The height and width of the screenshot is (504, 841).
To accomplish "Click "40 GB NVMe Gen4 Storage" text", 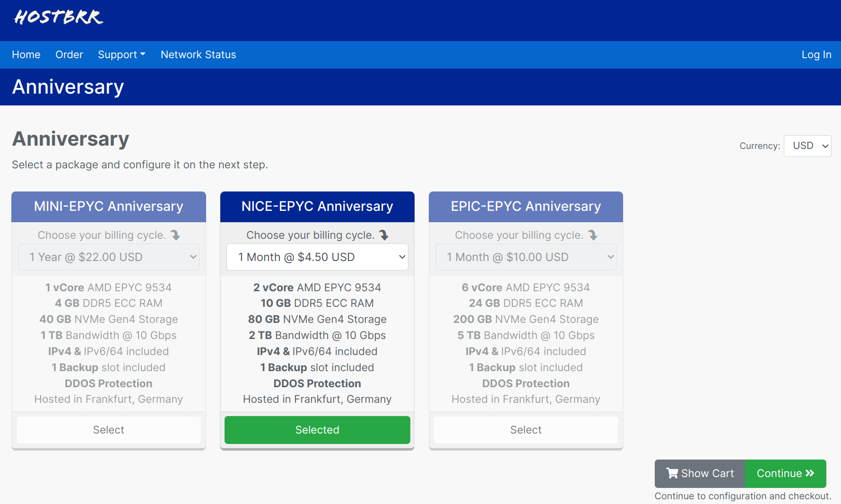I will click(109, 319).
